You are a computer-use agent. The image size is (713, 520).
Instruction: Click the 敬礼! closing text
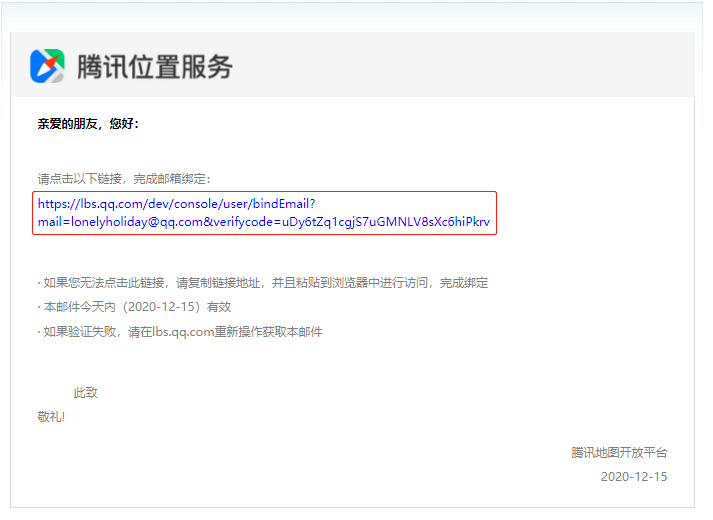(51, 417)
